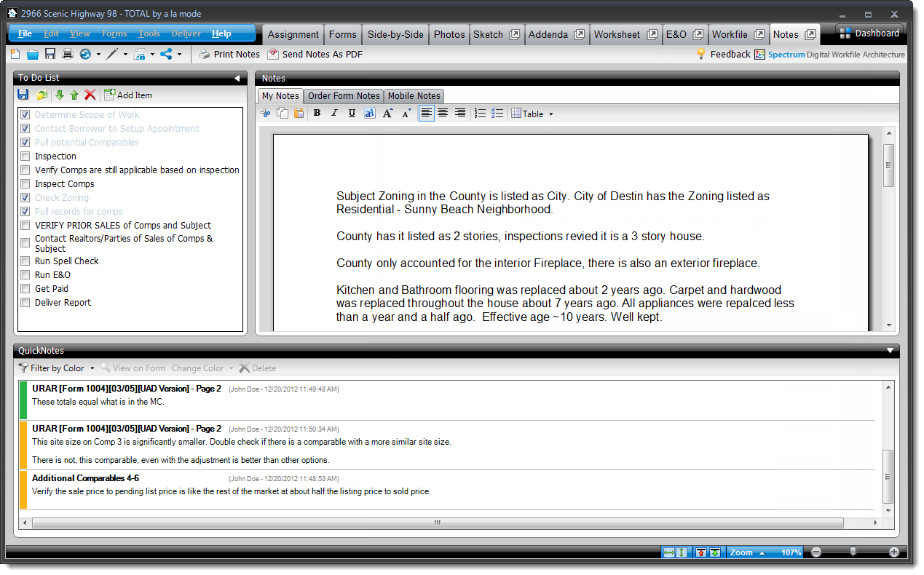Toggle bold formatting in Notes toolbar
The width and height of the screenshot is (924, 575).
[x=317, y=114]
